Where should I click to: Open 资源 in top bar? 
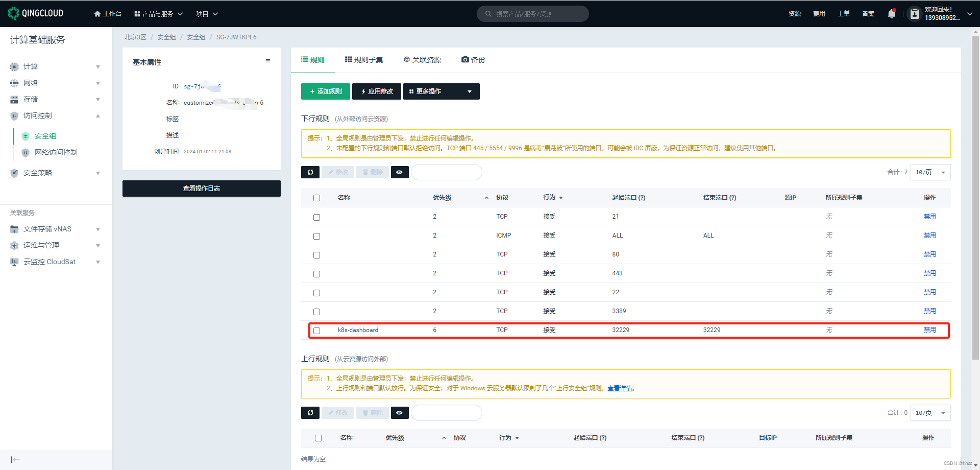pos(795,14)
